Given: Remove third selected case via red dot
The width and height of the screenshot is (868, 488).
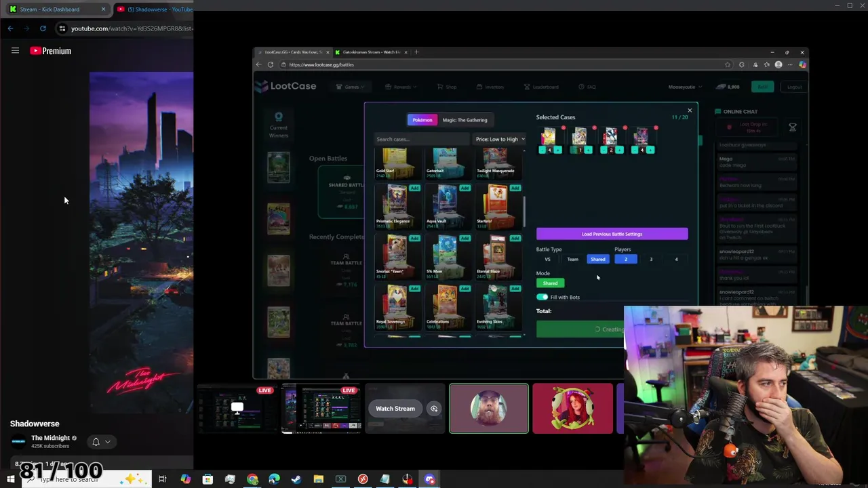Looking at the screenshot, I should (625, 127).
